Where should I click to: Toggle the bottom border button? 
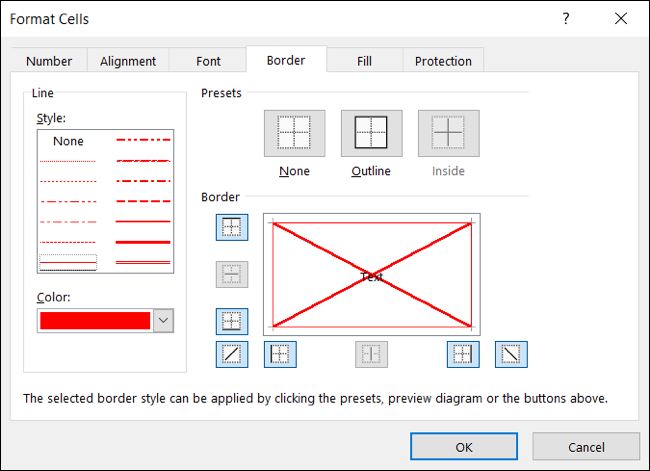pyautogui.click(x=232, y=322)
